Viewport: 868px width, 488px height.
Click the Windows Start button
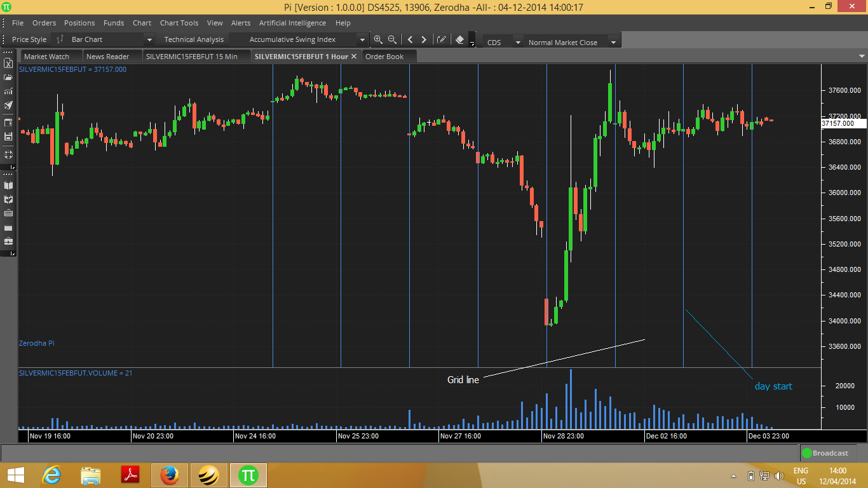tap(15, 475)
